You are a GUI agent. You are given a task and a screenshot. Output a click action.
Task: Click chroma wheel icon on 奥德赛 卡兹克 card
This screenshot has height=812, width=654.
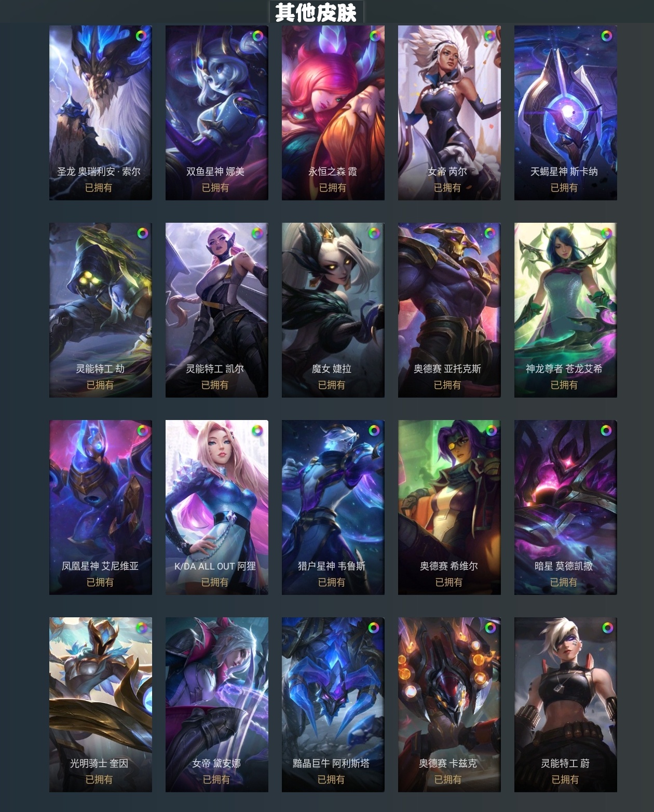click(490, 628)
